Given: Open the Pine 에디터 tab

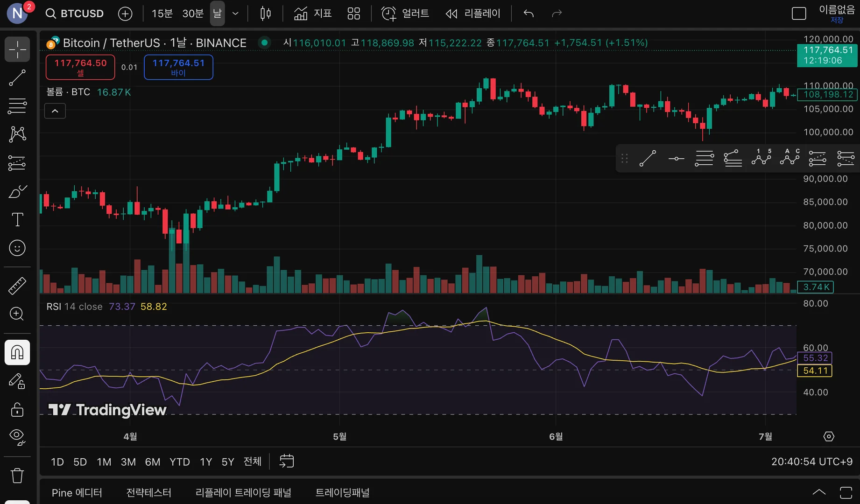Looking at the screenshot, I should (x=77, y=493).
